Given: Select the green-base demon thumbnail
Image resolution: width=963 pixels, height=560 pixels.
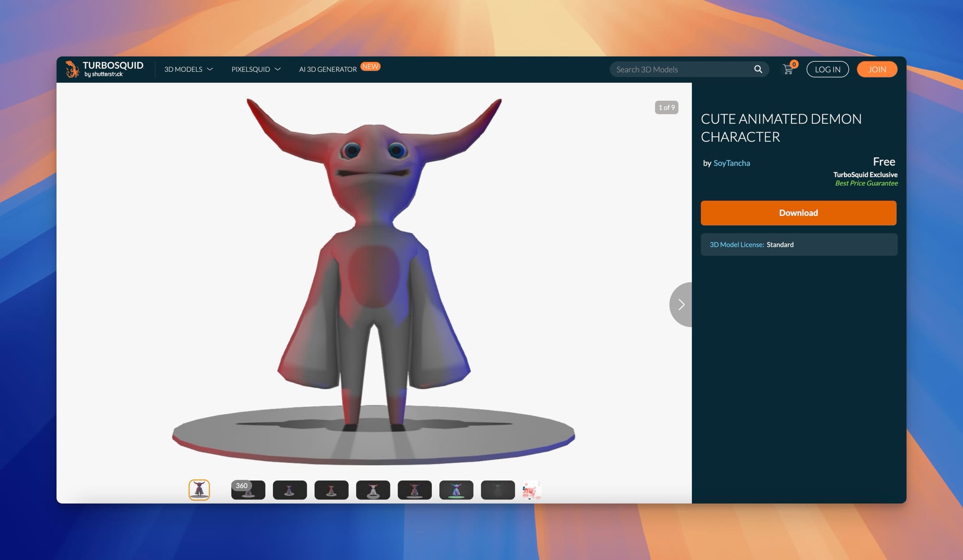Looking at the screenshot, I should (x=456, y=490).
